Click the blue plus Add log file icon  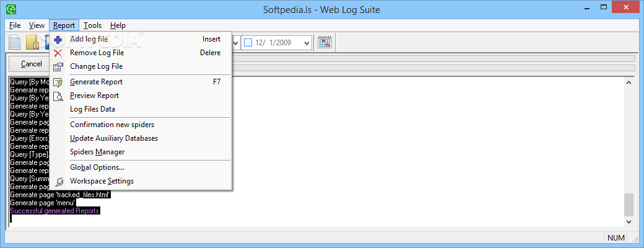(58, 40)
